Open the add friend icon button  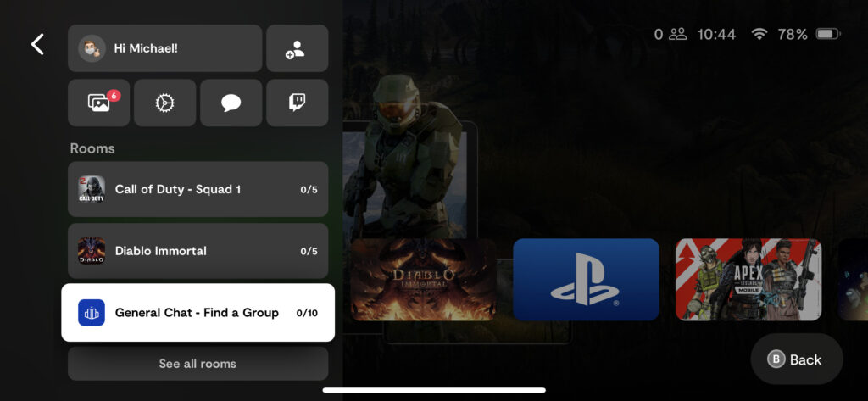coord(298,48)
